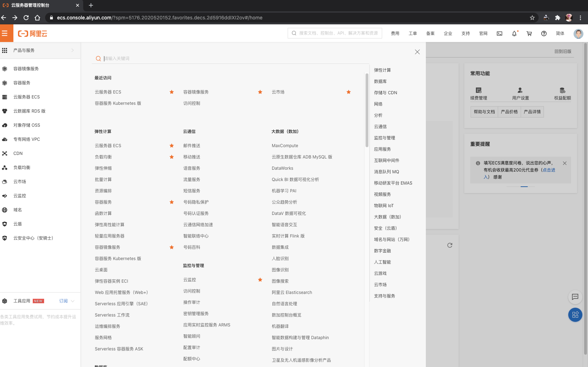Toggle the 云监控 favorite star in 监控与管理
Viewport: 588px width, 367px height.
pyautogui.click(x=260, y=280)
